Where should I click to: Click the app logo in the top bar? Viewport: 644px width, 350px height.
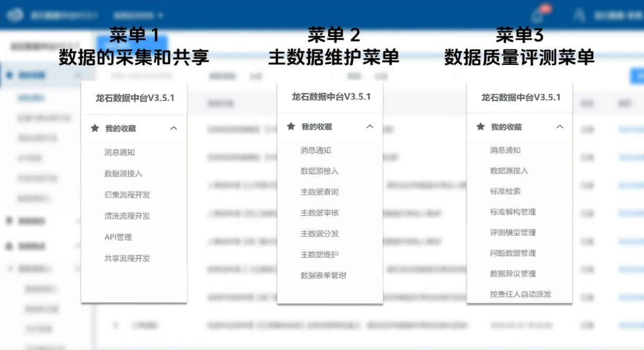pos(15,14)
